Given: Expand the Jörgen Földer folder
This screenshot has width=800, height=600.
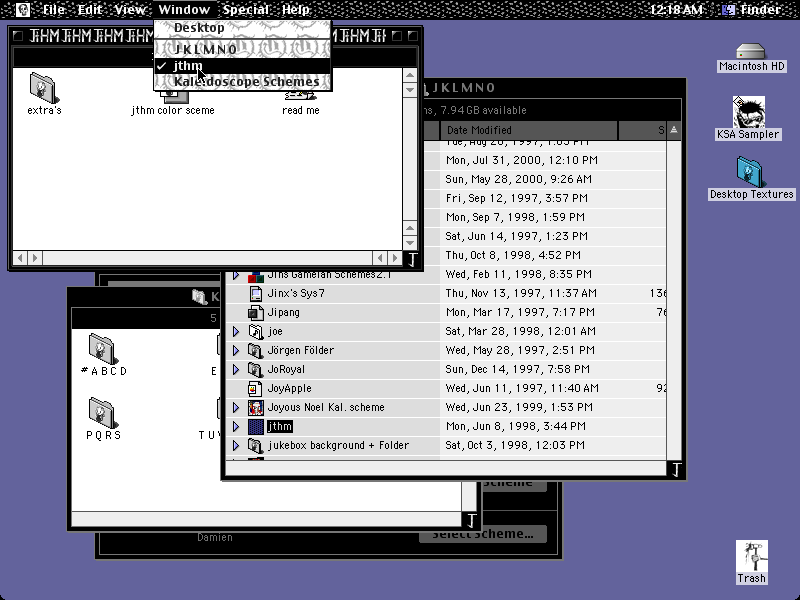Looking at the screenshot, I should click(x=236, y=351).
